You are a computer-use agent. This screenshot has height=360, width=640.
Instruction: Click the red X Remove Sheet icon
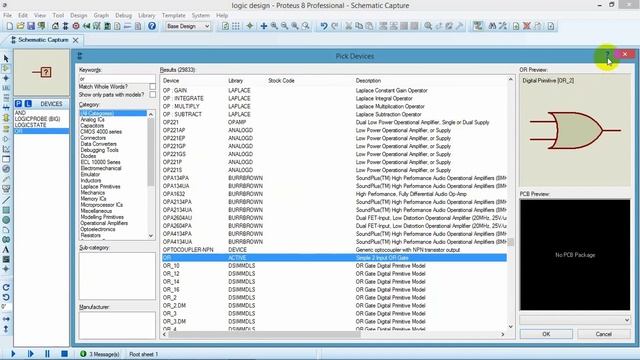point(527,26)
